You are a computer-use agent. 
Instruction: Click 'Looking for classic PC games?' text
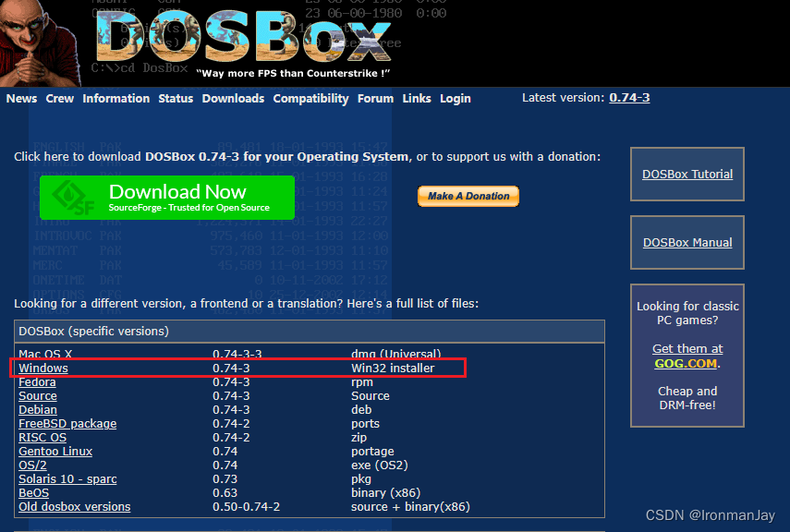[x=687, y=313]
